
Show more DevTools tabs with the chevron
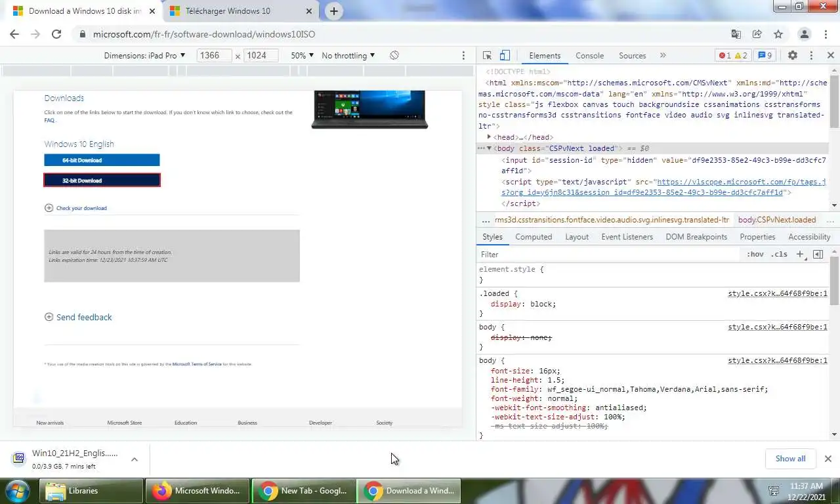pyautogui.click(x=663, y=56)
